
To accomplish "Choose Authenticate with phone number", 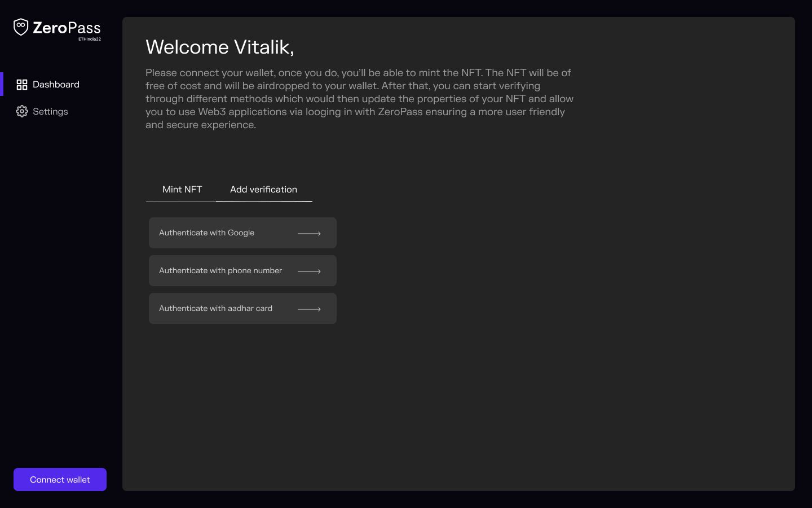I will click(242, 270).
